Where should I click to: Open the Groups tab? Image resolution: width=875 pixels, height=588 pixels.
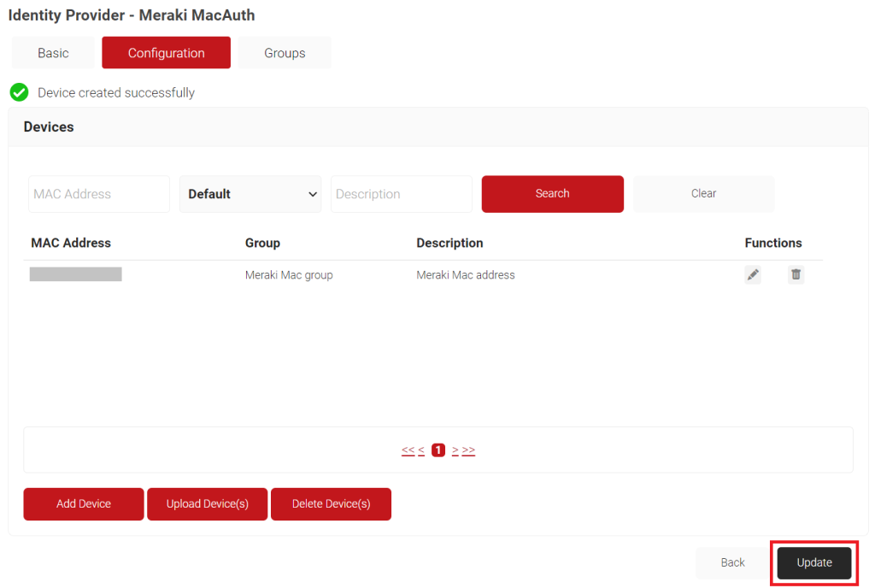click(285, 52)
